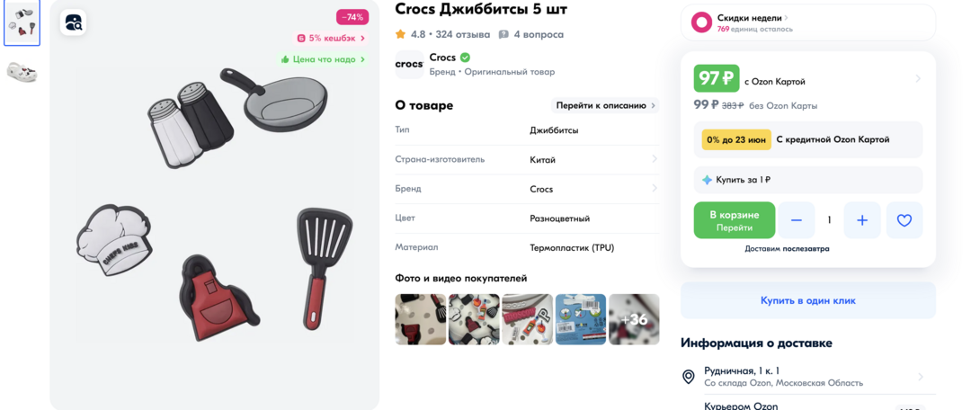Add product to favorites heart icon
Viewport: 980px width, 410px height.
(x=904, y=220)
